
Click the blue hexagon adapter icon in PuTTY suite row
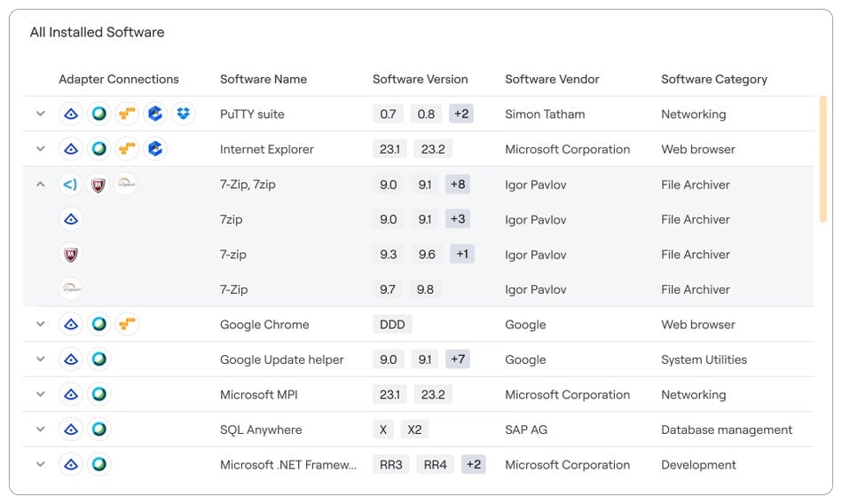(155, 114)
